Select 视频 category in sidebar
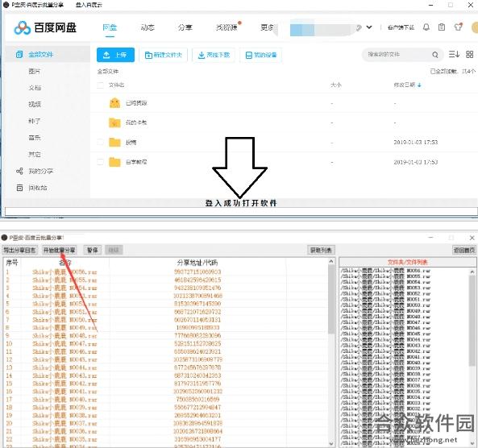 (x=35, y=105)
